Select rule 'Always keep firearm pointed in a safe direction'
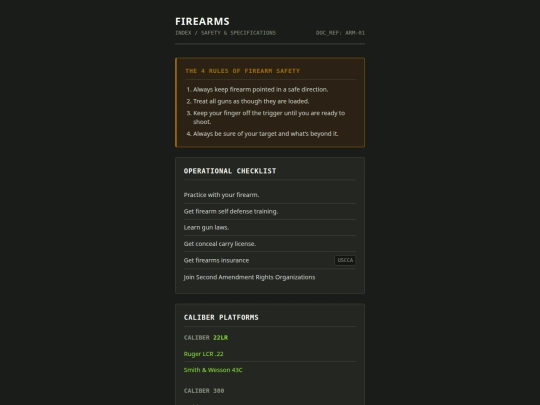 [x=260, y=90]
